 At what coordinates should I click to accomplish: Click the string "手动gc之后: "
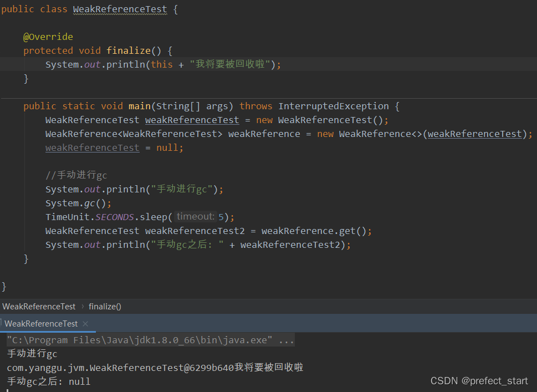point(187,245)
